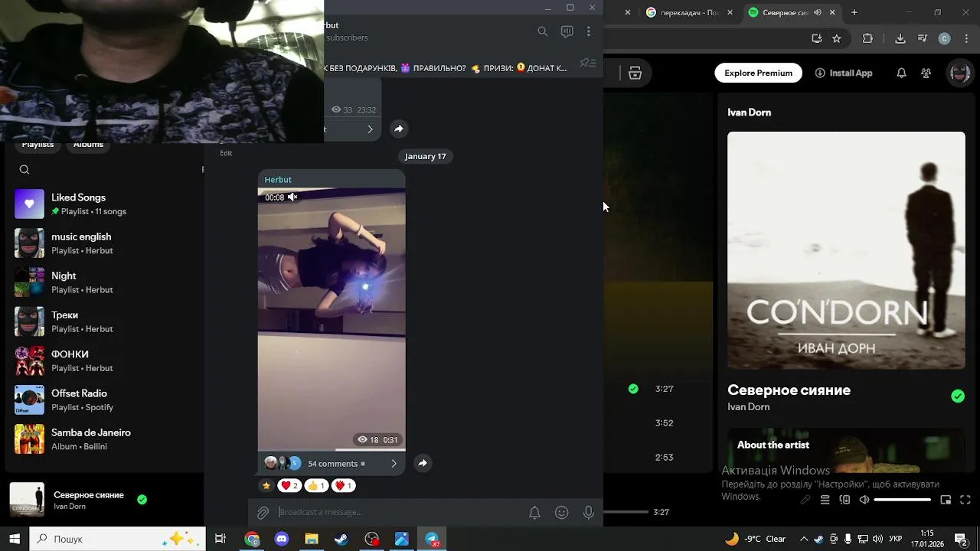The width and height of the screenshot is (980, 551).
Task: Mute Spotify volume
Action: (x=864, y=500)
